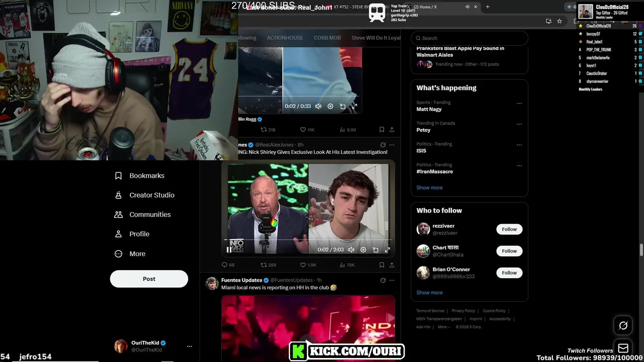
Task: Open Grok icon on RealAlexJones post
Action: click(x=383, y=145)
